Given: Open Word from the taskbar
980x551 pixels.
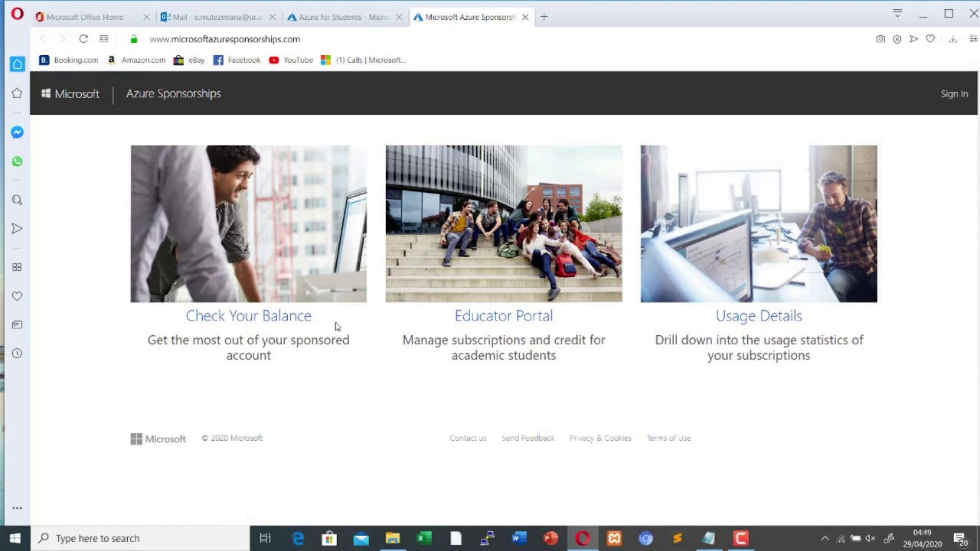Looking at the screenshot, I should 519,538.
